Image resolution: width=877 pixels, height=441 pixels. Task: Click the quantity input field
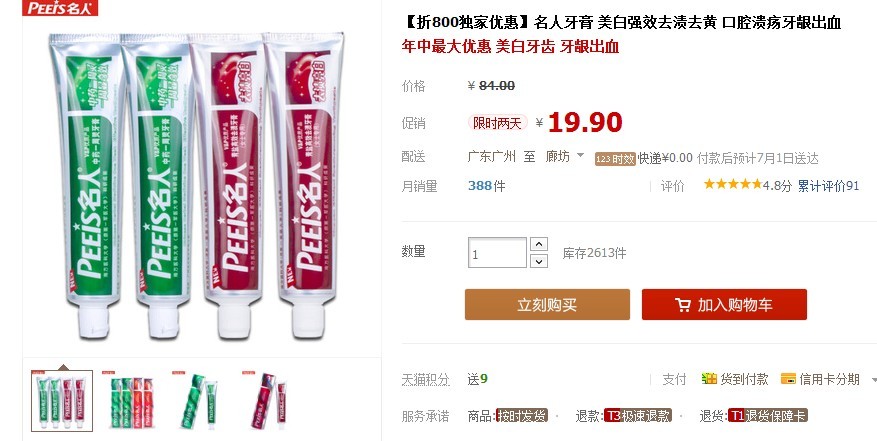(x=497, y=253)
